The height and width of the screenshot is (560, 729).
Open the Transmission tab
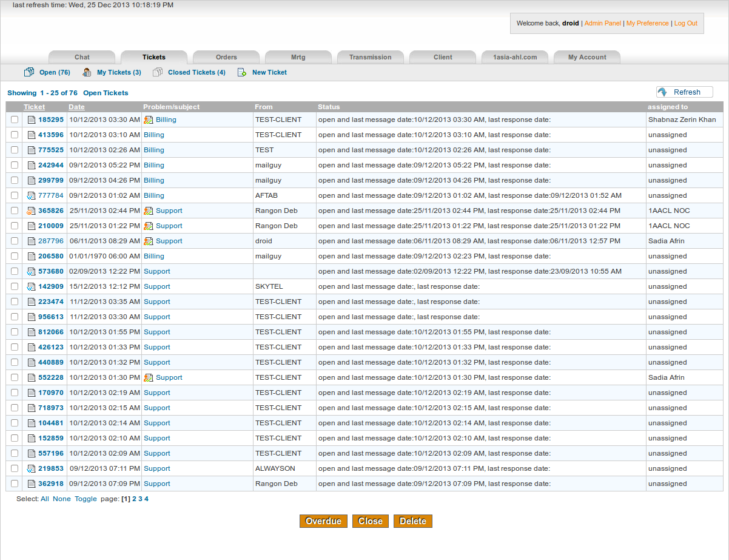[x=371, y=57]
